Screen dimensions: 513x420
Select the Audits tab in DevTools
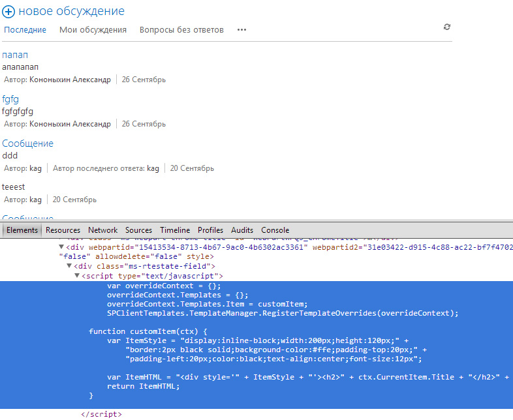[242, 230]
